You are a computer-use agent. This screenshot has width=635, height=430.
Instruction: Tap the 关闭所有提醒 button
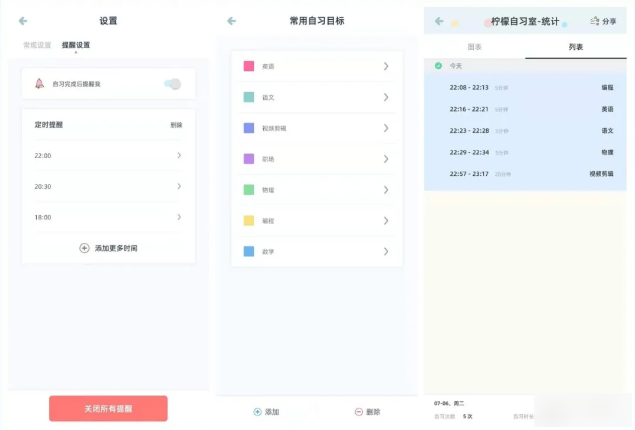click(x=108, y=409)
